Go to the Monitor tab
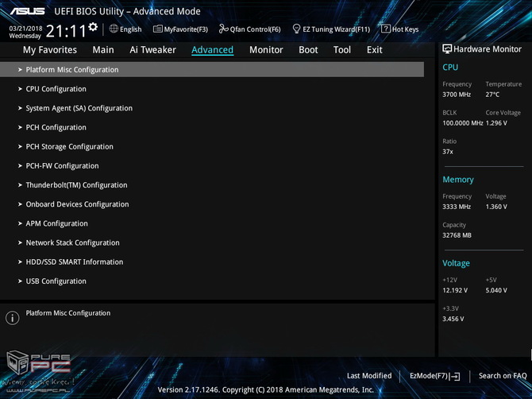This screenshot has height=399, width=532. 266,50
